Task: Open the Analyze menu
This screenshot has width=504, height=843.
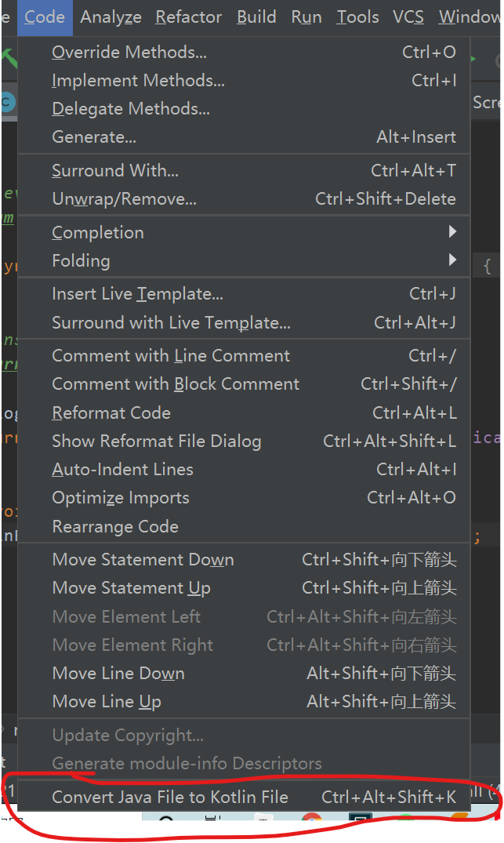Action: tap(111, 17)
